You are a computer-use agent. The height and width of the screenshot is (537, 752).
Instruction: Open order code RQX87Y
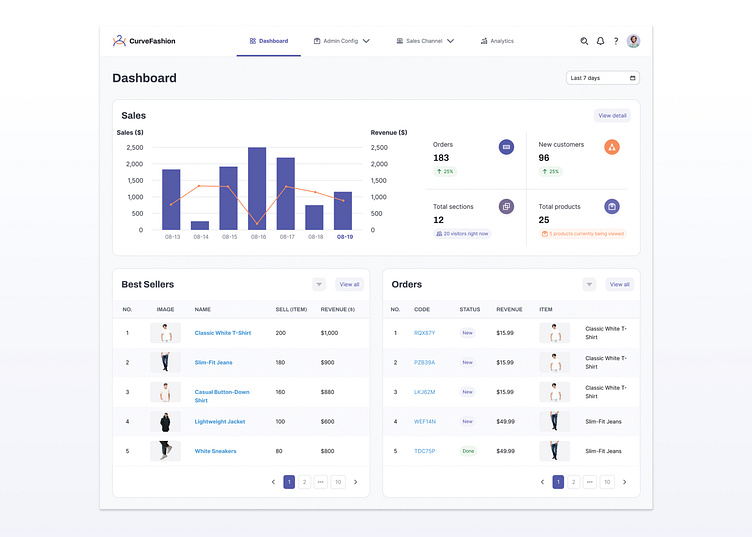[x=424, y=333]
